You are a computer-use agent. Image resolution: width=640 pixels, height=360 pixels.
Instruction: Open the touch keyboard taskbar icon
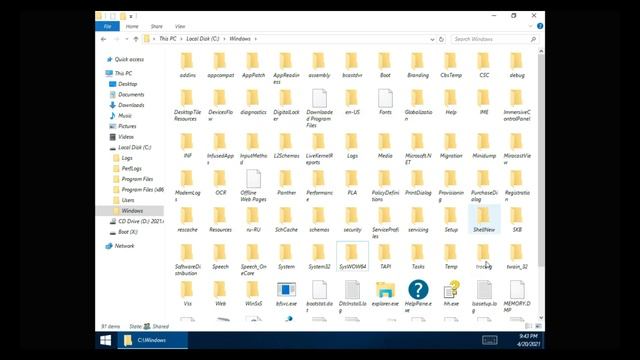pos(489,340)
